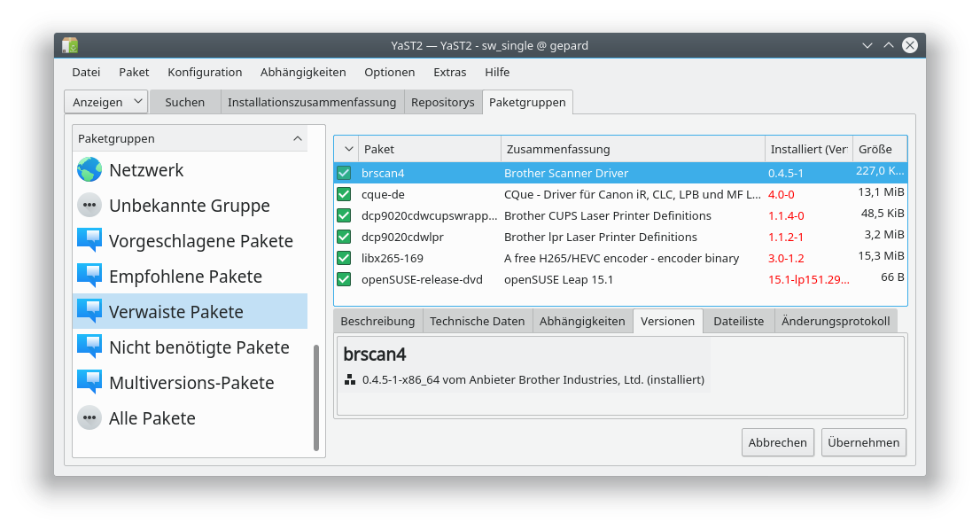This screenshot has width=980, height=530.
Task: Click the window's maximize arrow in title bar
Action: 888,45
